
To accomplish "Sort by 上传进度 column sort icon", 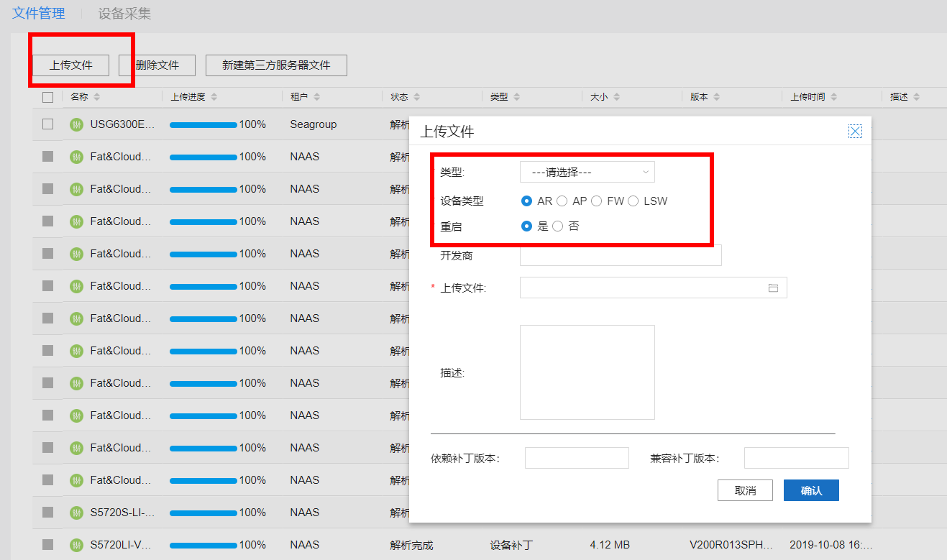I will pos(214,97).
